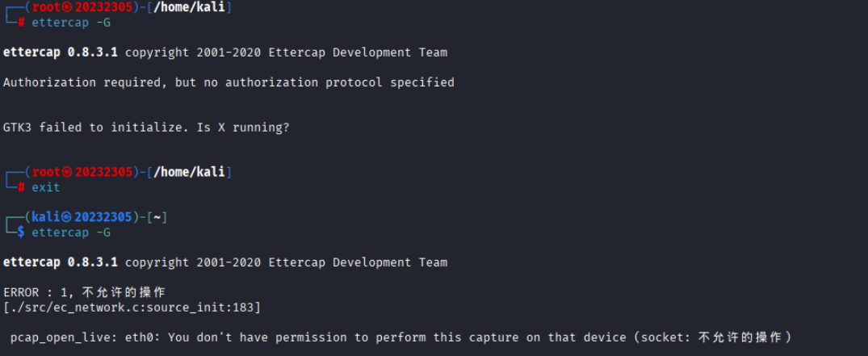This screenshot has width=868, height=356.
Task: Select the ettercap -G command after the $ prompt
Action: pos(71,232)
